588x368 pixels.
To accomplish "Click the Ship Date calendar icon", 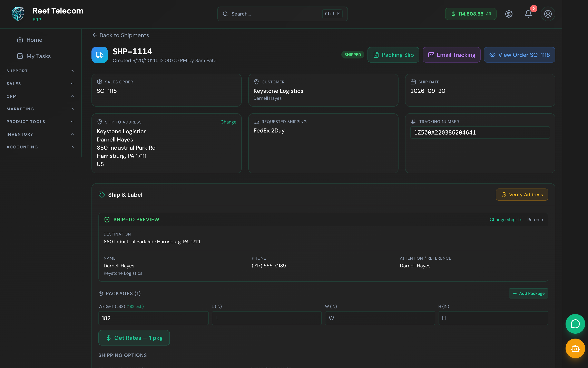I will click(413, 82).
